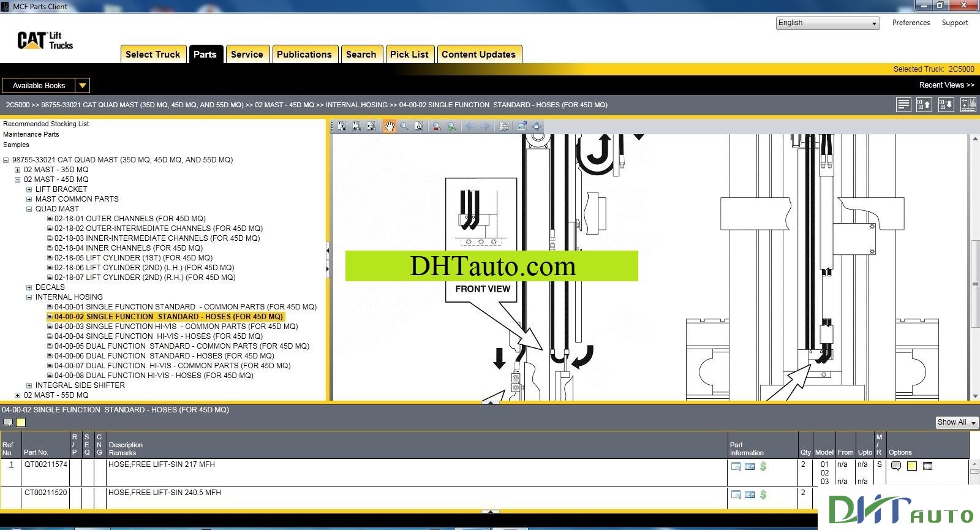Screen dimensions: 980x530
Task: Click the NEW icon for CT00211520
Action: 750,494
